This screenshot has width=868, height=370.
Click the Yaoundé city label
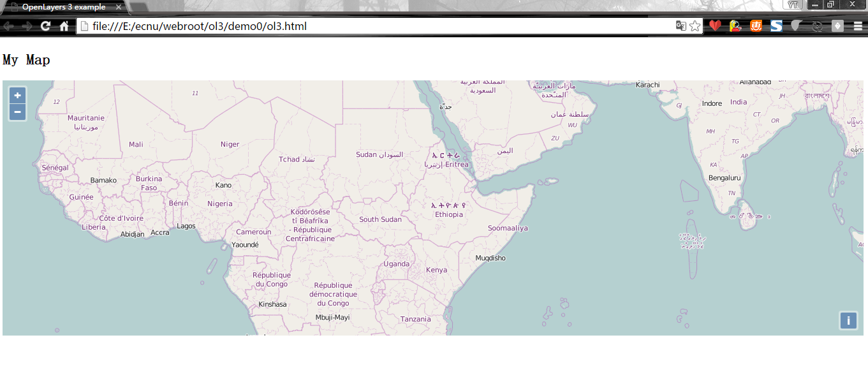pos(245,244)
